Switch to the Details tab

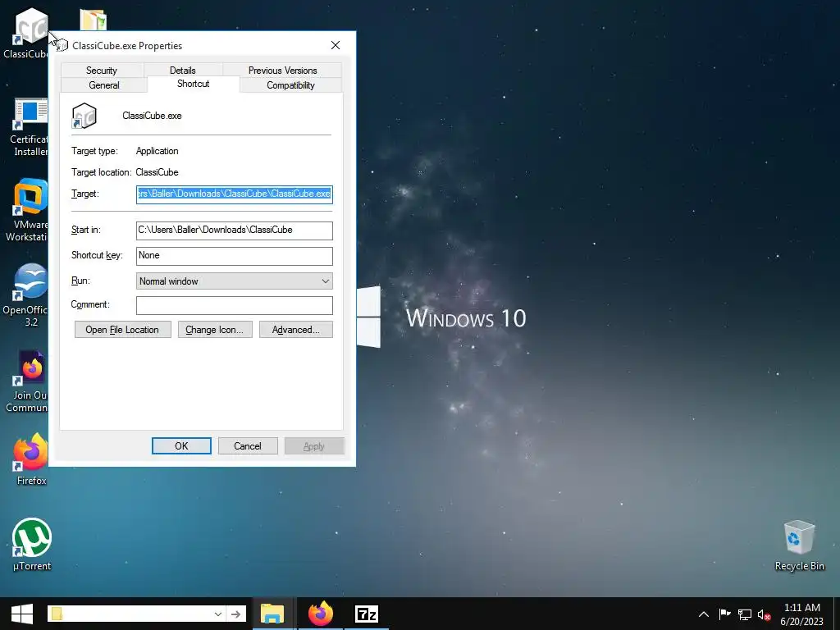(183, 71)
